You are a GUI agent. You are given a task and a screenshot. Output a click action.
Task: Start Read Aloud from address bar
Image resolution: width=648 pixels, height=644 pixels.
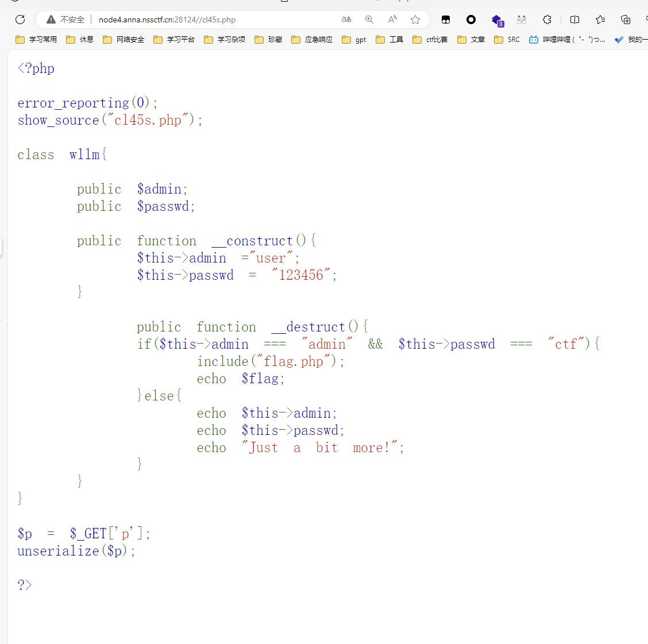[392, 20]
